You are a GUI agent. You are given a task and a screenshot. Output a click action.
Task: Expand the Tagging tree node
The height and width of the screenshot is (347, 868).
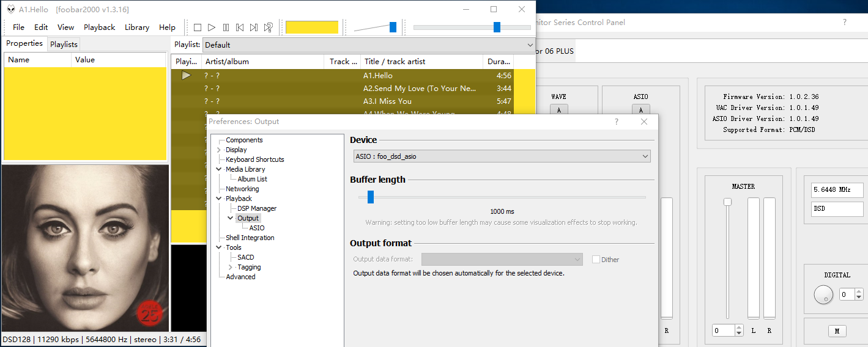[x=231, y=267]
